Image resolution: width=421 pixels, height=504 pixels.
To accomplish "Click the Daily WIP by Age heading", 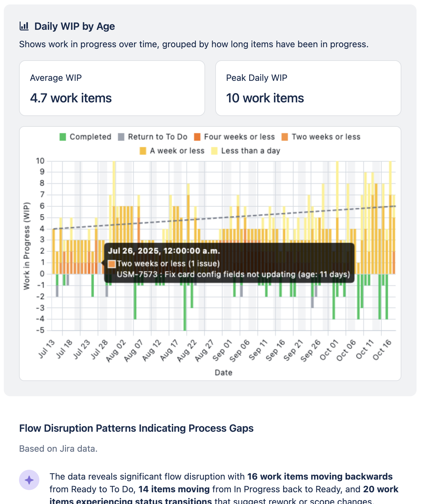I will (x=74, y=26).
